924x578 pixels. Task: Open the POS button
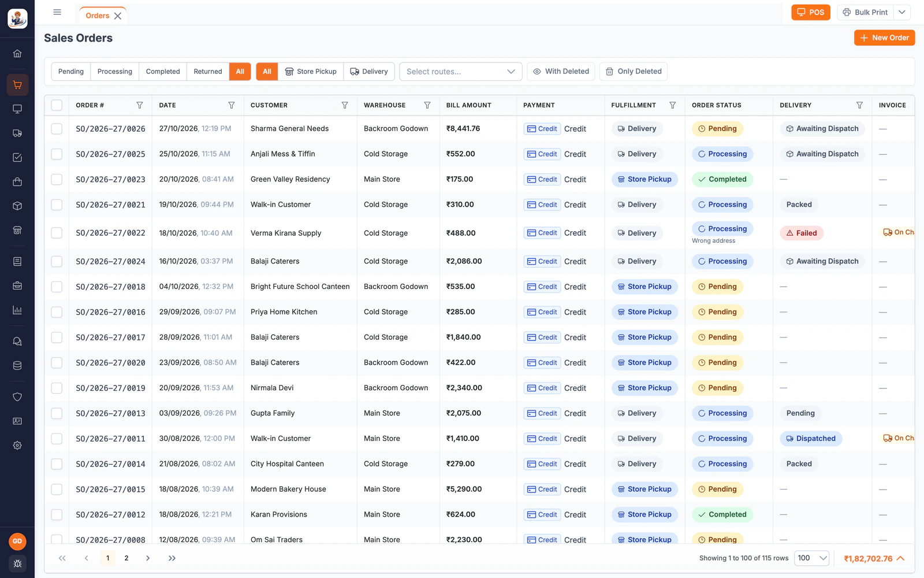(x=811, y=12)
